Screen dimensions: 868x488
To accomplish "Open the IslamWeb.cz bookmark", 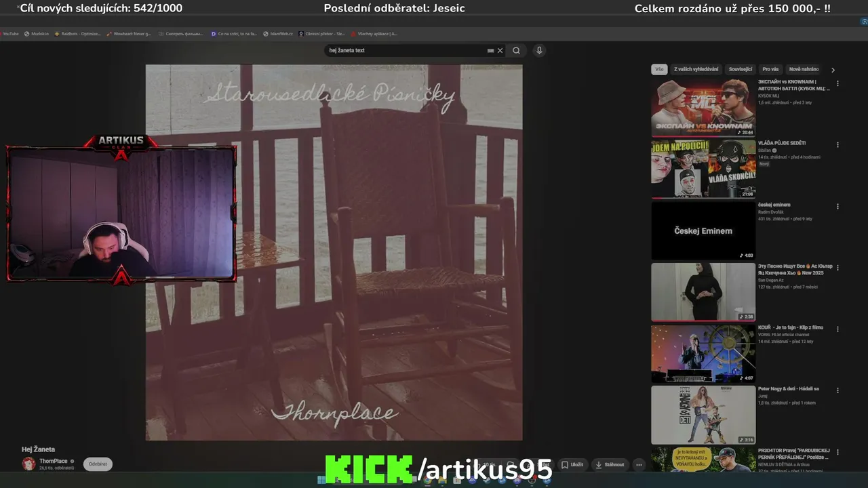I will coord(278,33).
